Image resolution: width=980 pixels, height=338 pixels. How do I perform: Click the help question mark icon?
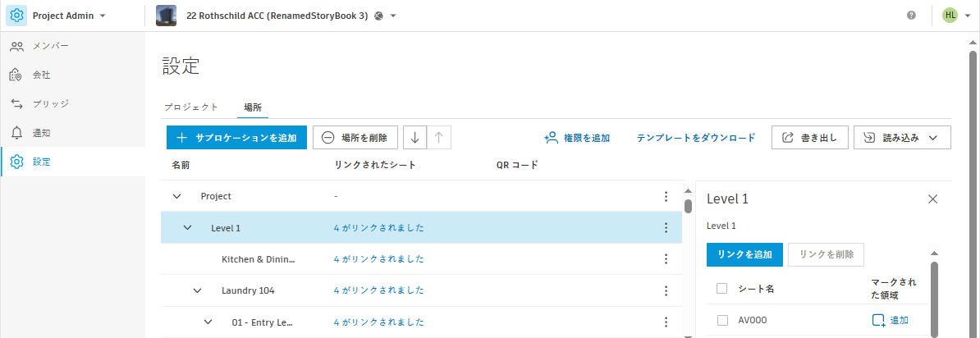[x=911, y=16]
